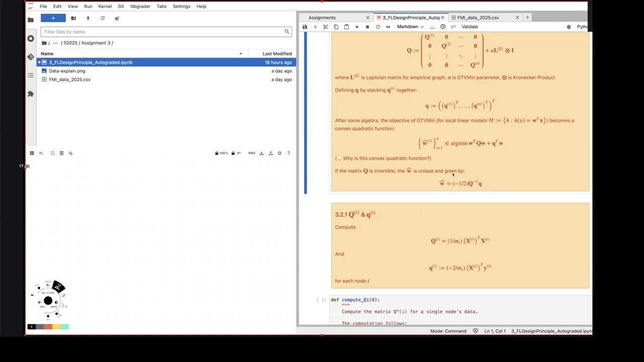644x362 pixels.
Task: Open the Settings menu
Action: pos(181,6)
